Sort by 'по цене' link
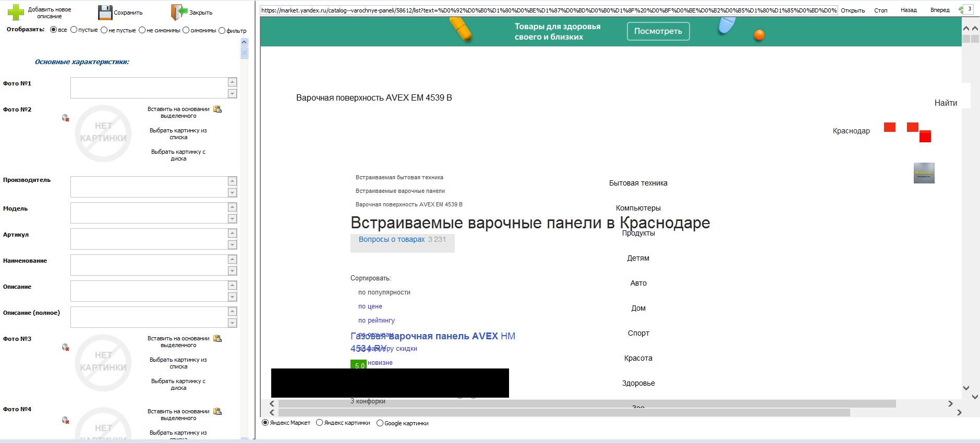Image resolution: width=980 pixels, height=443 pixels. pyautogui.click(x=370, y=306)
